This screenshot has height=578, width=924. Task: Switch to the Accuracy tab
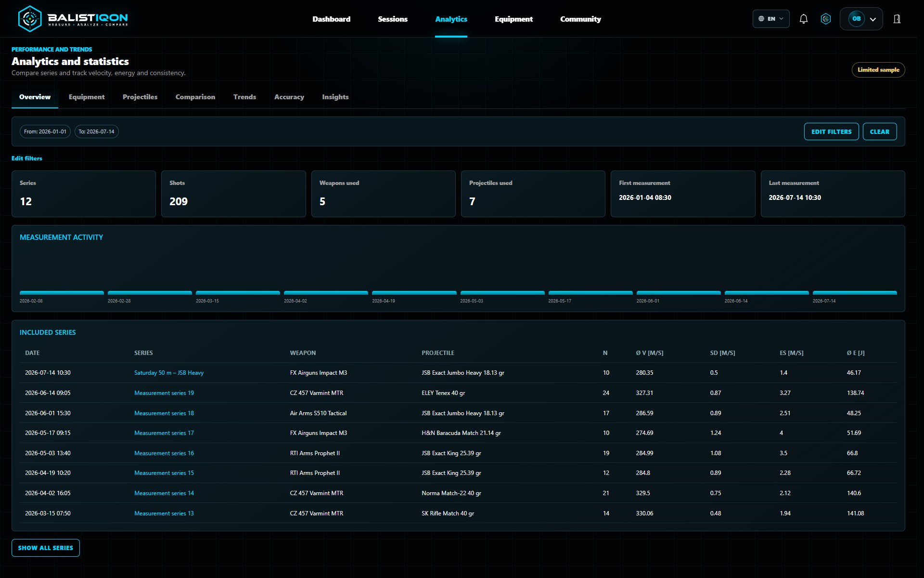pos(289,97)
